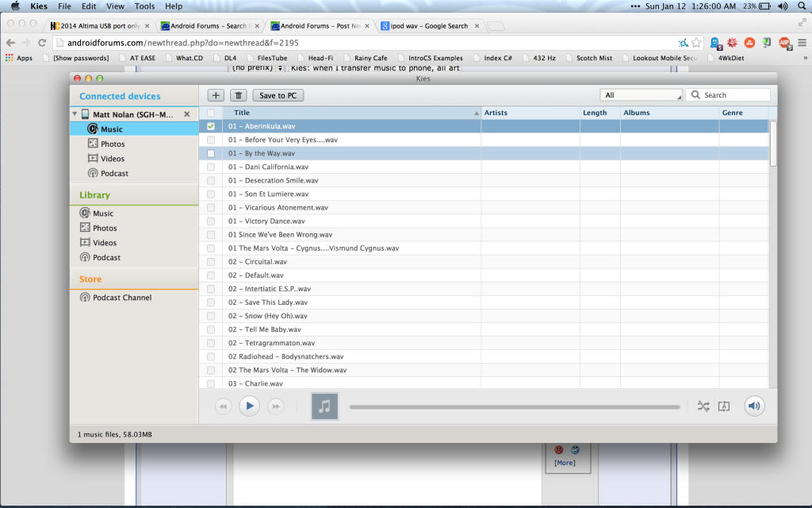
Task: Toggle the select-all checkbox in header
Action: (211, 113)
